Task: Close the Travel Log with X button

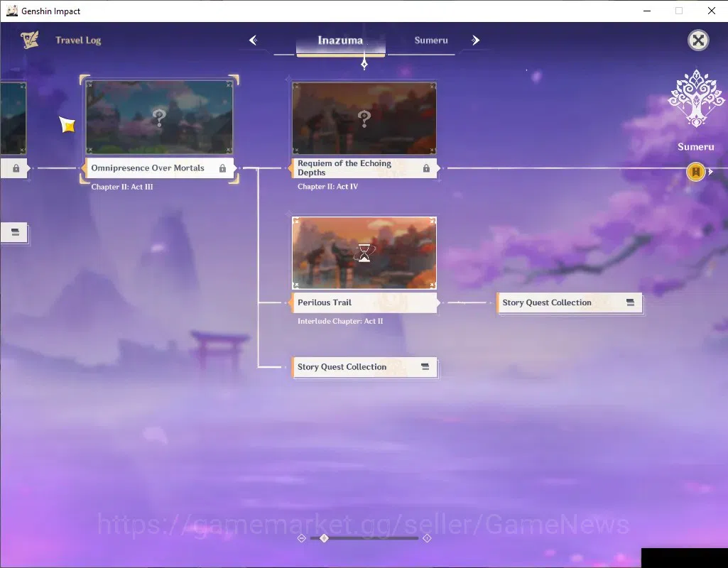Action: [x=698, y=40]
